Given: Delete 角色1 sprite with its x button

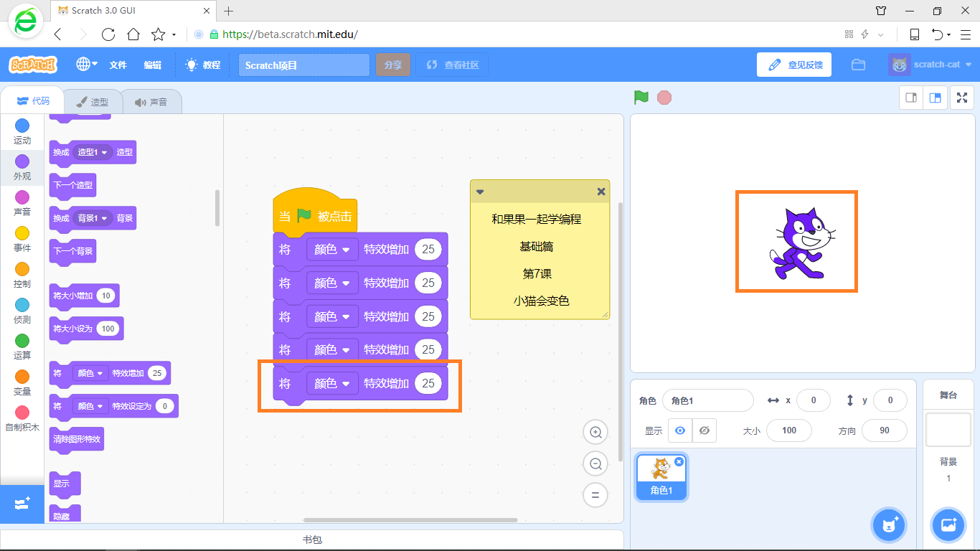Looking at the screenshot, I should coord(679,461).
